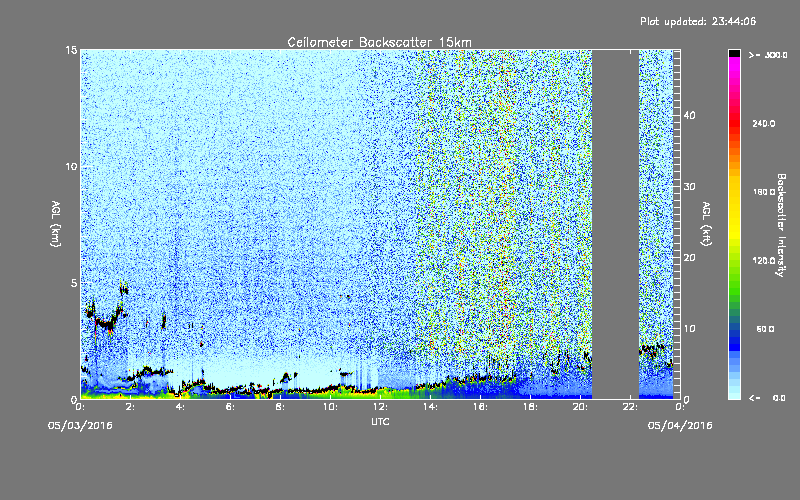Click the 22: hour tick label
This screenshot has width=800, height=500.
(x=630, y=407)
